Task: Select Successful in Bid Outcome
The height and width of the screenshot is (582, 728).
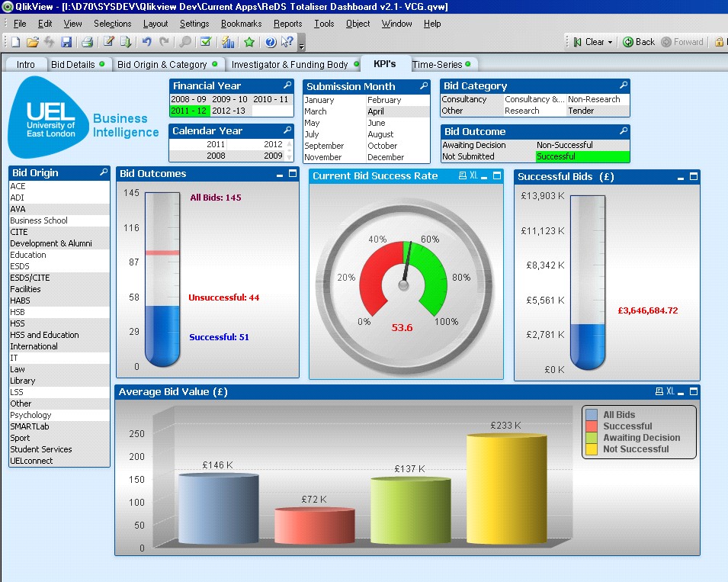Action: (x=582, y=156)
